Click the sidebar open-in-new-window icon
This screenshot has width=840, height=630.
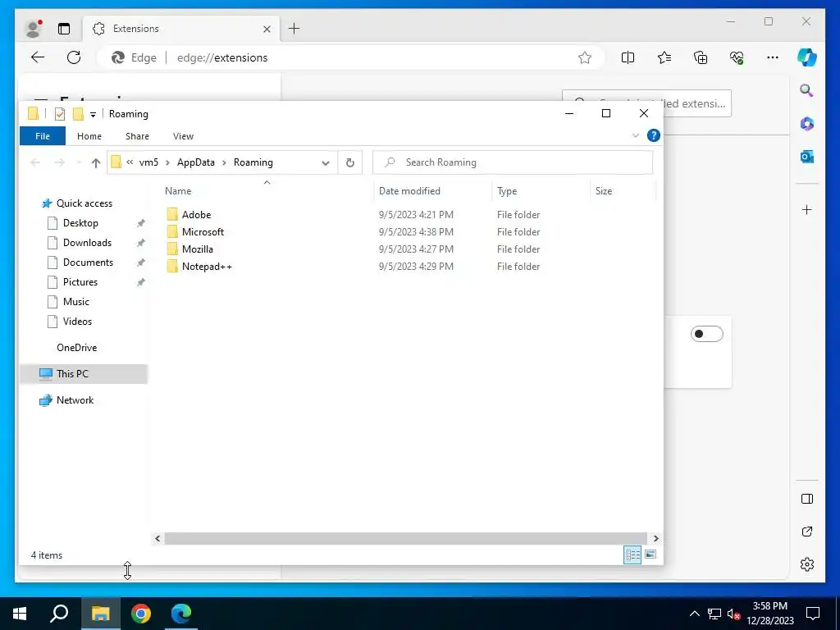807,532
